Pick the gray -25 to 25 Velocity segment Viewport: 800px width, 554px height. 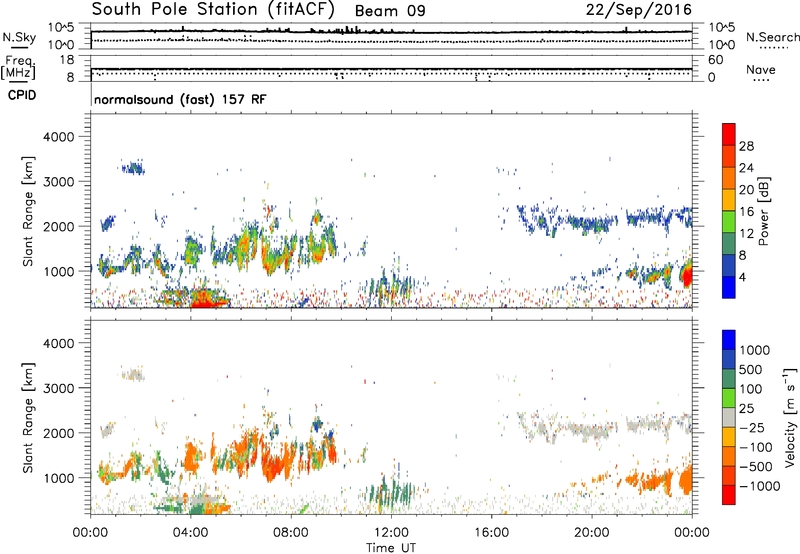coord(729,418)
